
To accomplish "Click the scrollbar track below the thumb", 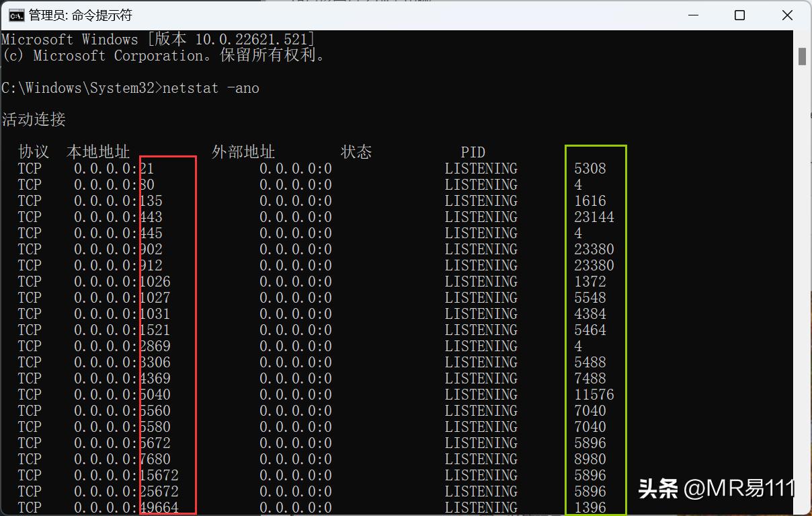I will pyautogui.click(x=802, y=269).
